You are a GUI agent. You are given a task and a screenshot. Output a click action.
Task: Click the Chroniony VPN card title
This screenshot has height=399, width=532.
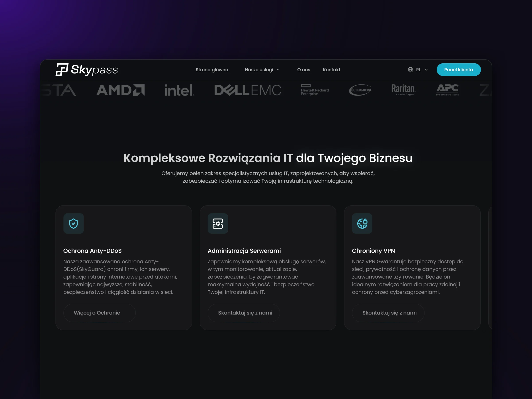pos(373,251)
